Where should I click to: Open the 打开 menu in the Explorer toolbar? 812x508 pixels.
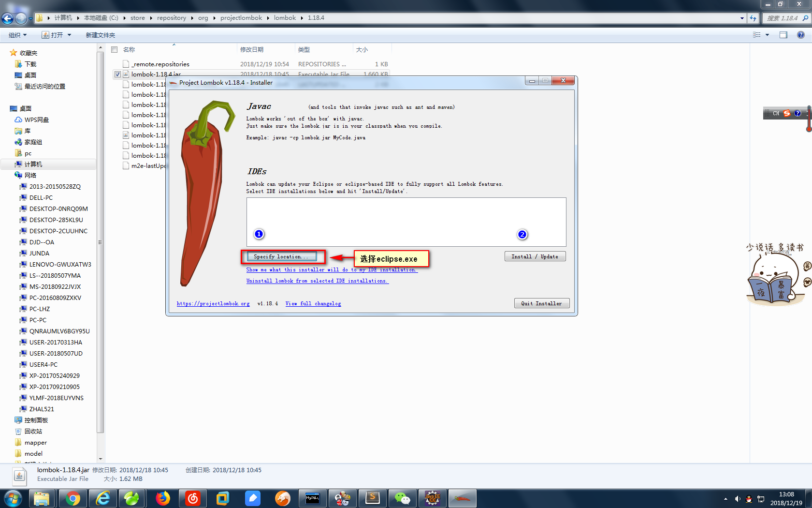pyautogui.click(x=57, y=34)
